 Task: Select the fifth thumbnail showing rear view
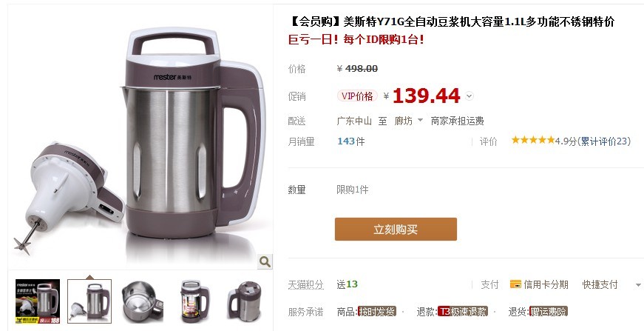(x=247, y=301)
